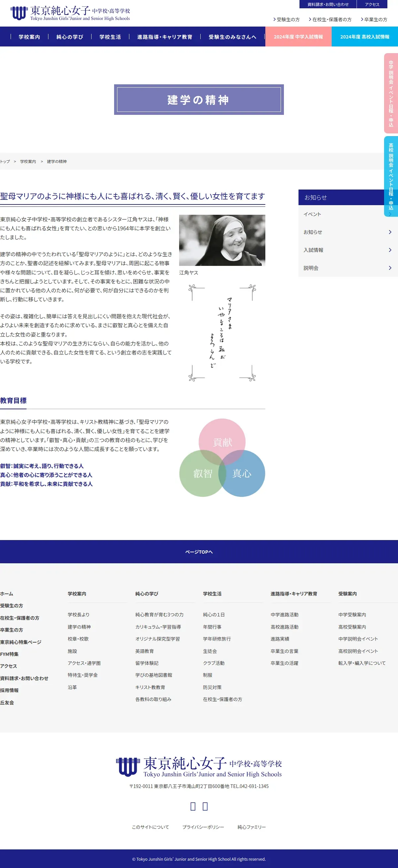Open footer 沿革 link

[x=72, y=687]
